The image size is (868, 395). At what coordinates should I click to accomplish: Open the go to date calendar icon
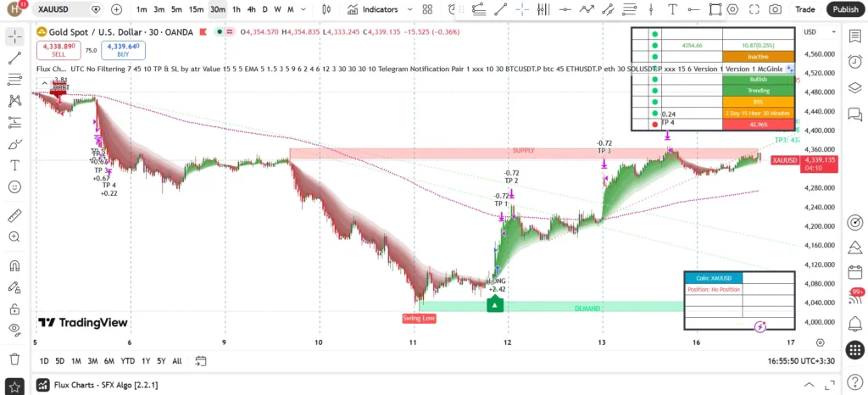(200, 361)
